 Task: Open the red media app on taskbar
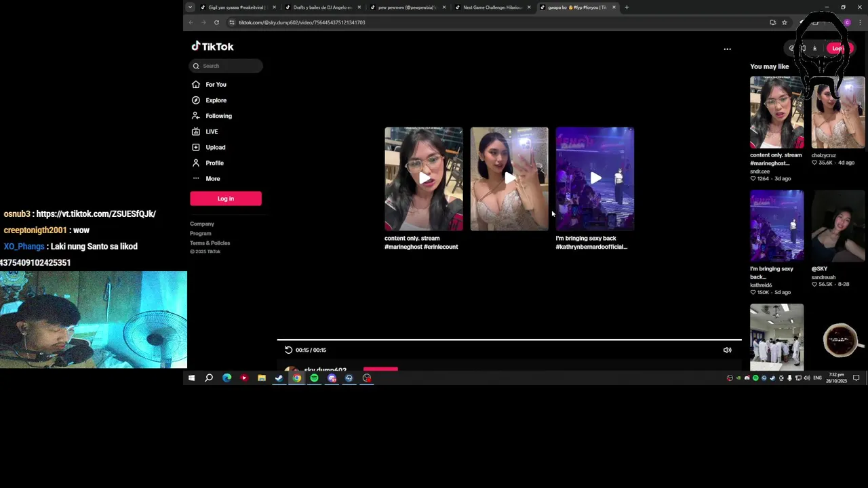coord(244,378)
